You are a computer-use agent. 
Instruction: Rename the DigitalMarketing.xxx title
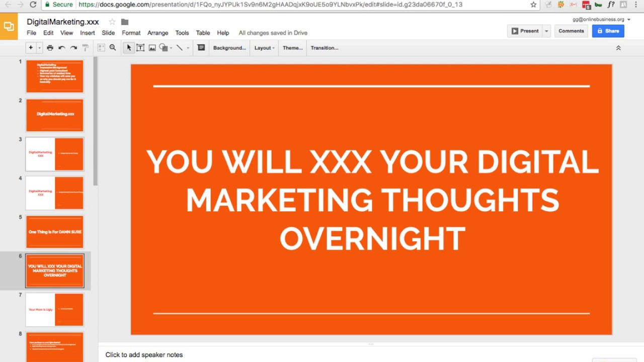(x=63, y=22)
